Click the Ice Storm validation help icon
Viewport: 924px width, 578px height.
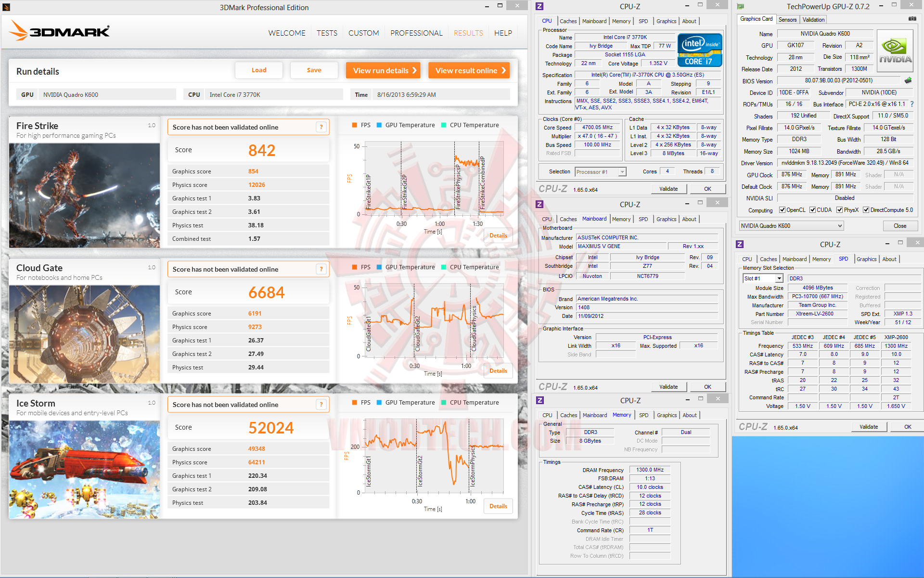[321, 405]
